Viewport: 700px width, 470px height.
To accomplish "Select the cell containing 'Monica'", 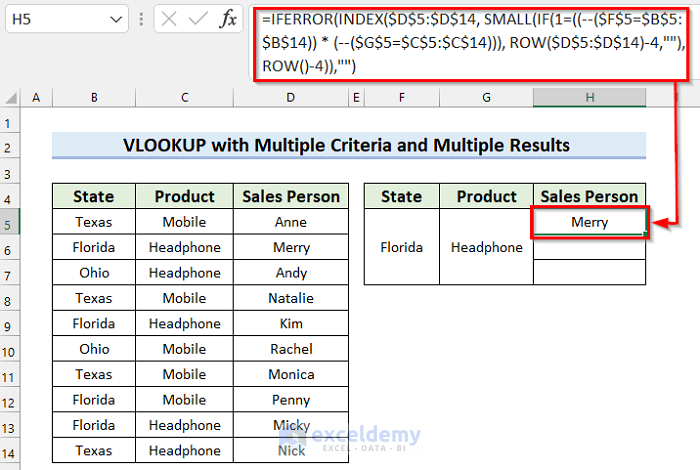I will click(x=291, y=374).
